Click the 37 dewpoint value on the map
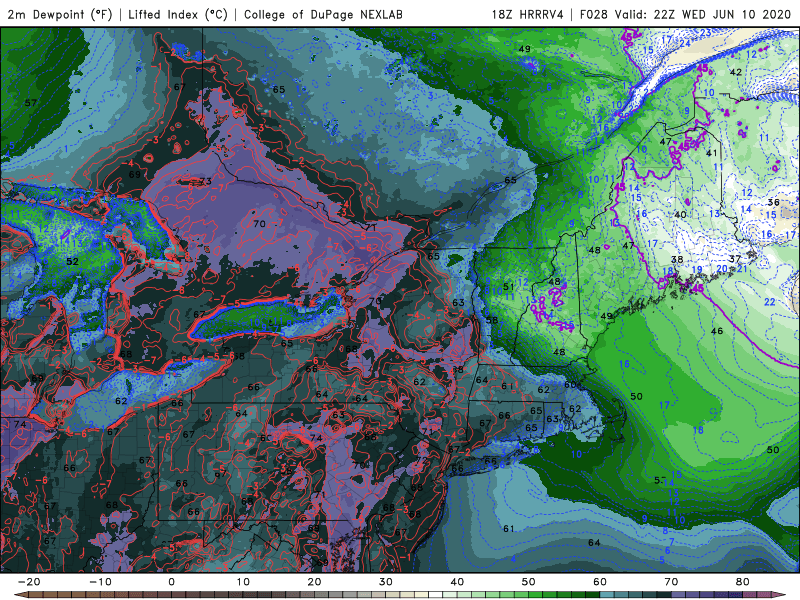 pyautogui.click(x=734, y=259)
